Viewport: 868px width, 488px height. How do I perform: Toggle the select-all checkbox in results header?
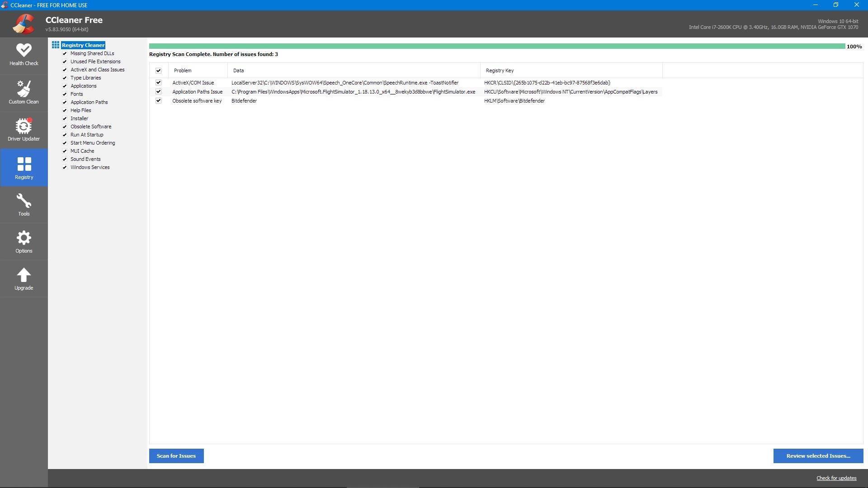158,70
